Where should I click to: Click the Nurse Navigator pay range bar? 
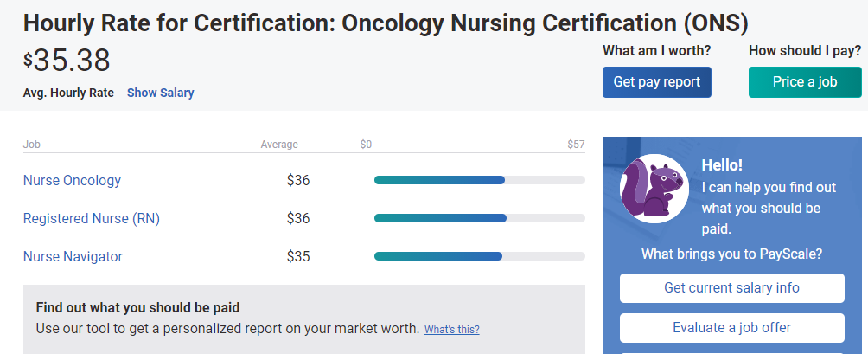pos(479,256)
